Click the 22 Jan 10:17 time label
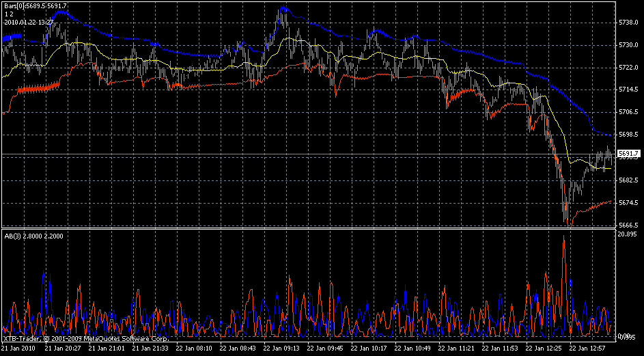This screenshot has width=644, height=356. pyautogui.click(x=369, y=348)
